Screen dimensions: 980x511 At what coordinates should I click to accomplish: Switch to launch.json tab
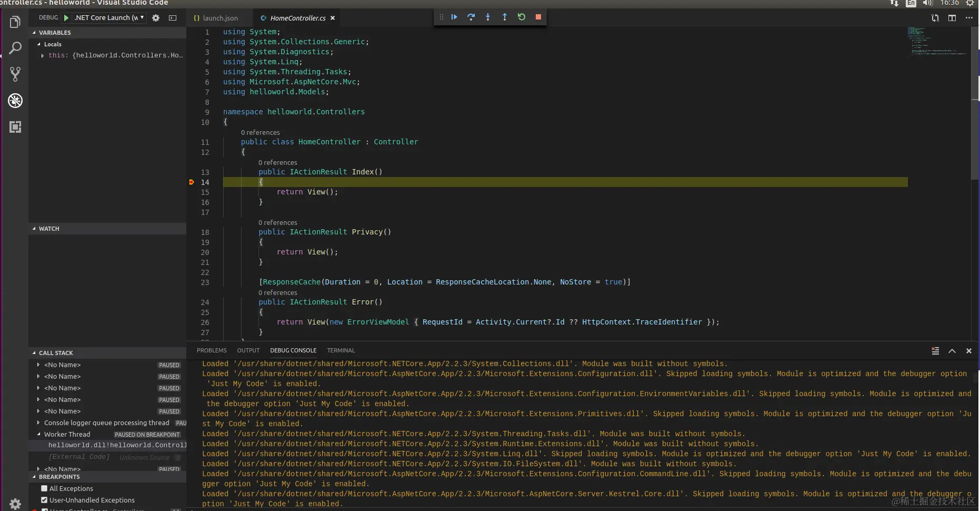pyautogui.click(x=220, y=18)
